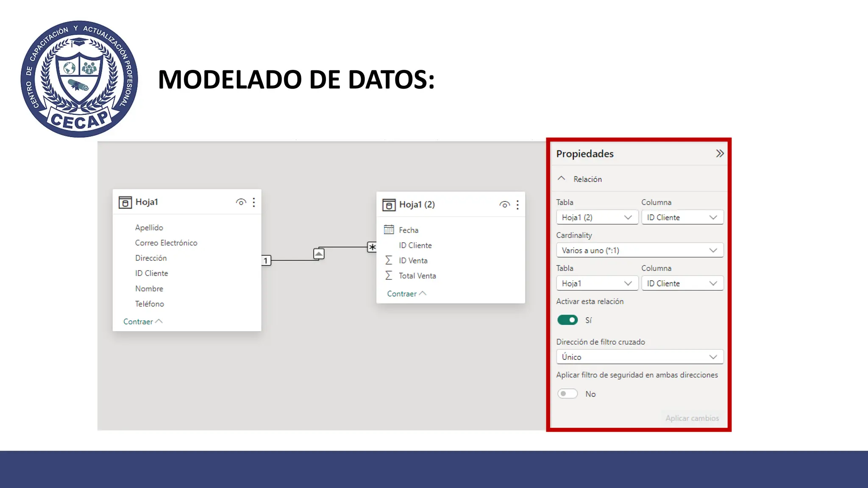Click the sigma icon next to ID Venta
The image size is (868, 488).
tap(389, 260)
